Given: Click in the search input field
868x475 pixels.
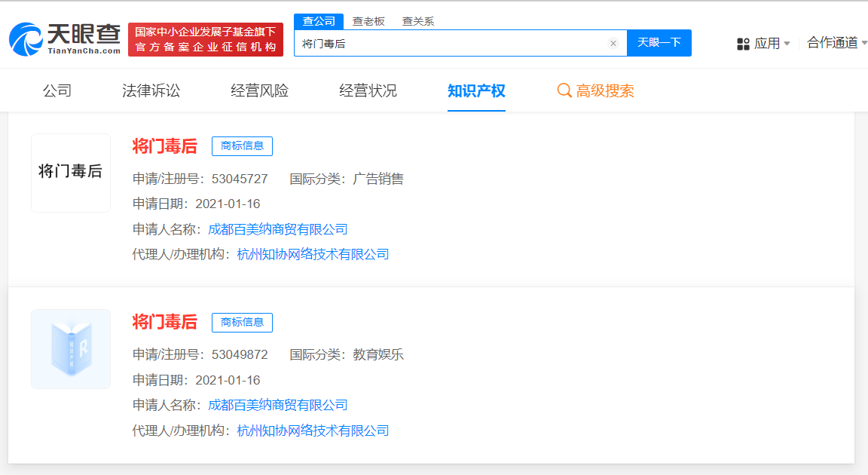Looking at the screenshot, I should (452, 44).
